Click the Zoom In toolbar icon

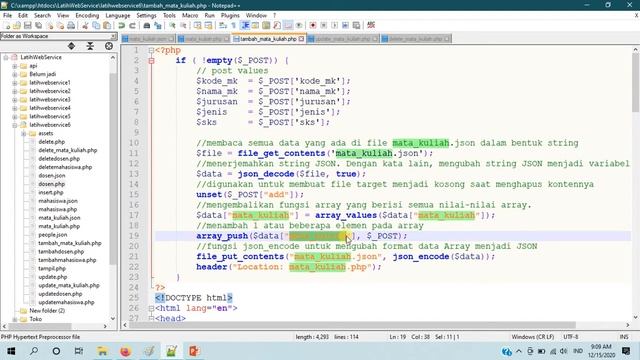[x=172, y=25]
